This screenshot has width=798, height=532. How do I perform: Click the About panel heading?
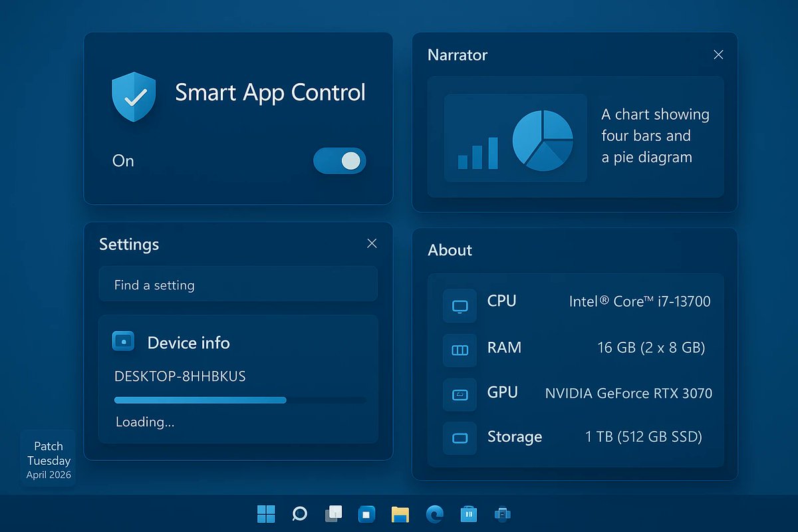coord(450,250)
